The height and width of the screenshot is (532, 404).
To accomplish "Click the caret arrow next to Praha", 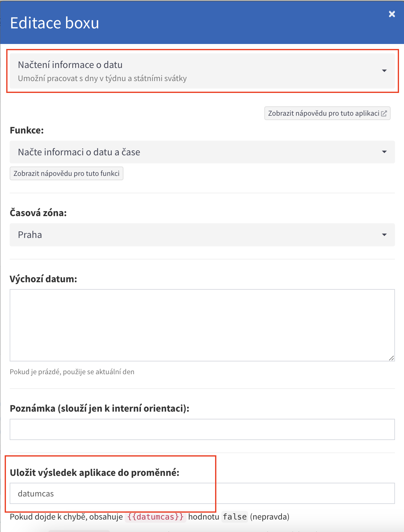I will click(x=384, y=235).
